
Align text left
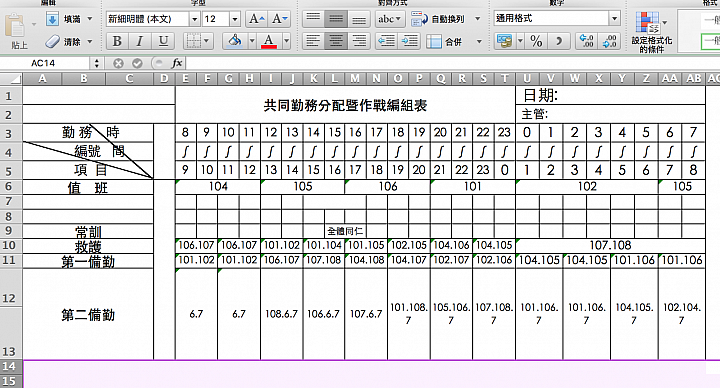[x=313, y=41]
